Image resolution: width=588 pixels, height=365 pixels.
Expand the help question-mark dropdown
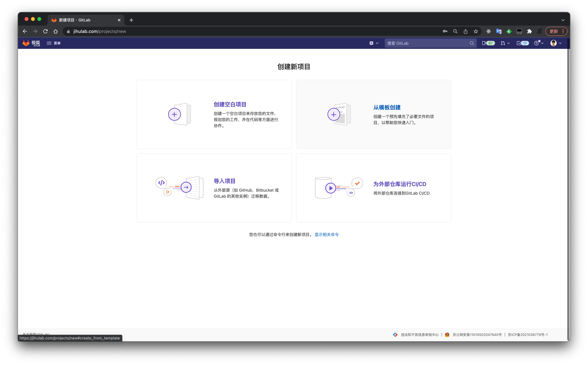pos(538,43)
